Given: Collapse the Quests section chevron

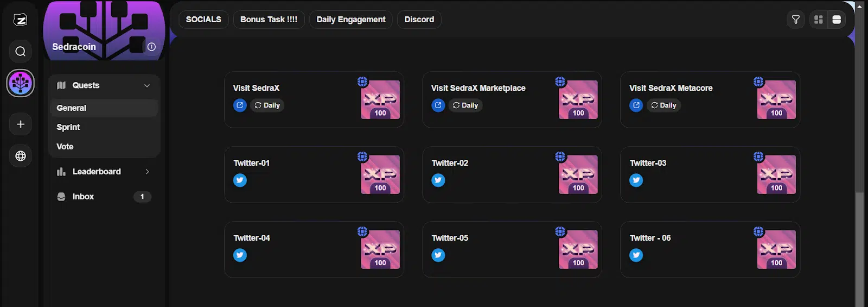Looking at the screenshot, I should tap(147, 86).
